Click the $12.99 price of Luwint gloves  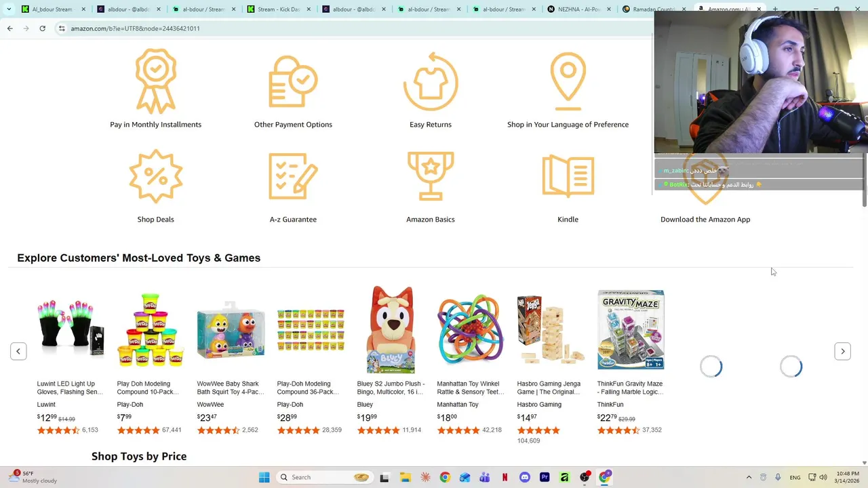click(47, 418)
